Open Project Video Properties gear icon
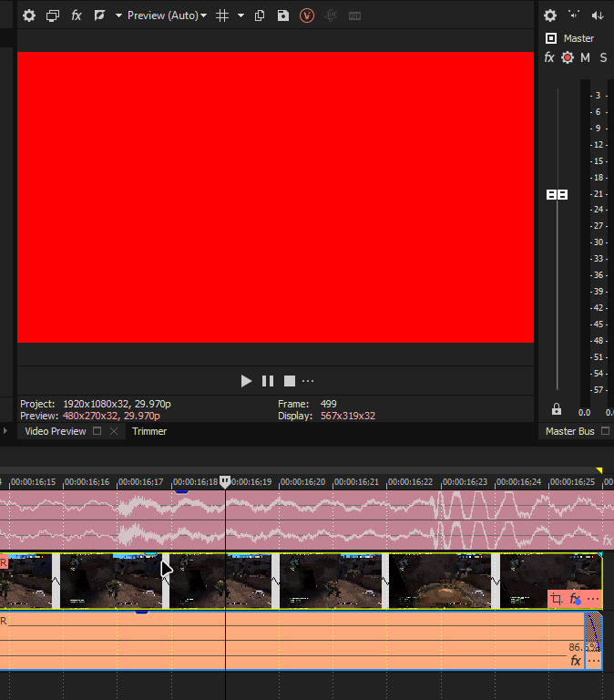 (28, 15)
